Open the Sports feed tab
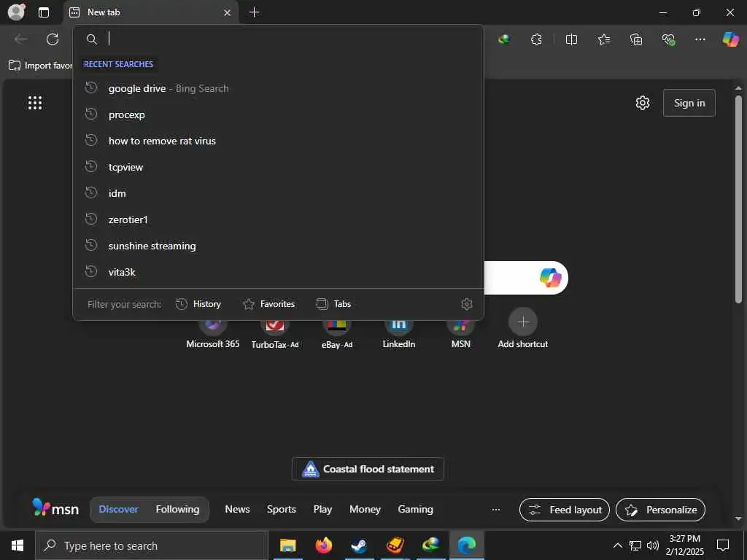This screenshot has width=747, height=560. 281,509
